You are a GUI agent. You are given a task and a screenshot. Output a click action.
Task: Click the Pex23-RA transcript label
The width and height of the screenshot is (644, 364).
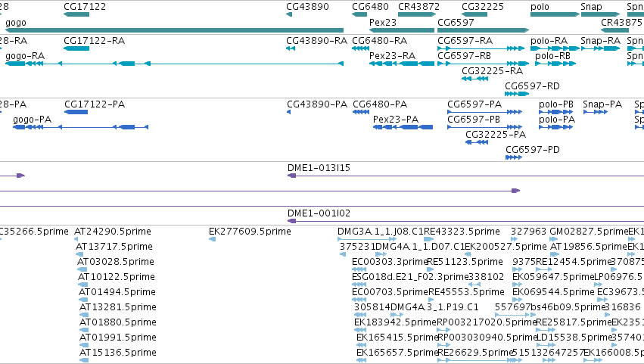click(x=392, y=56)
